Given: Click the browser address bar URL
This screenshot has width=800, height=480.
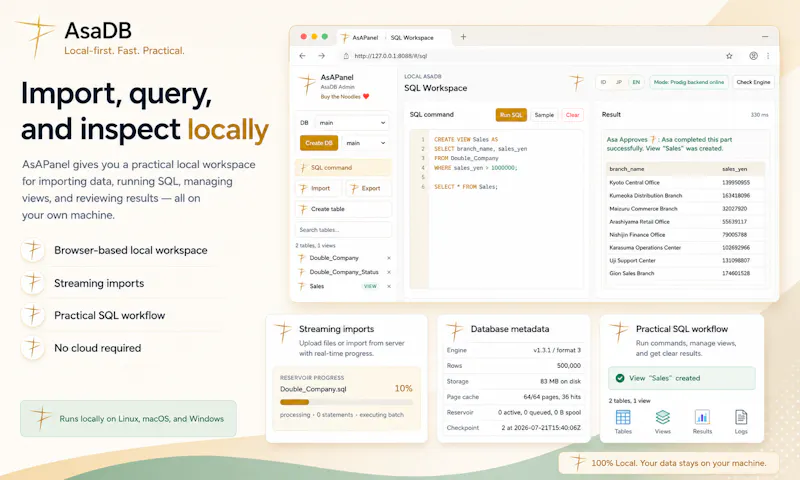Looking at the screenshot, I should click(x=391, y=56).
